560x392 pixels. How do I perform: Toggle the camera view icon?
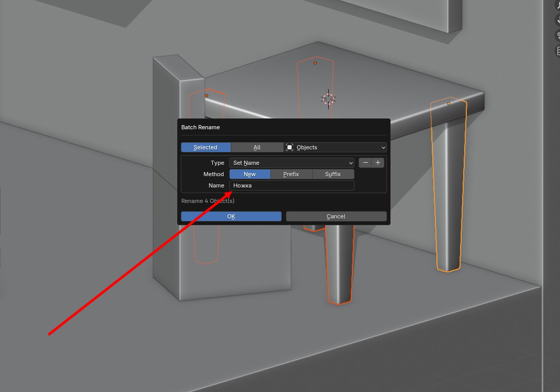558,35
